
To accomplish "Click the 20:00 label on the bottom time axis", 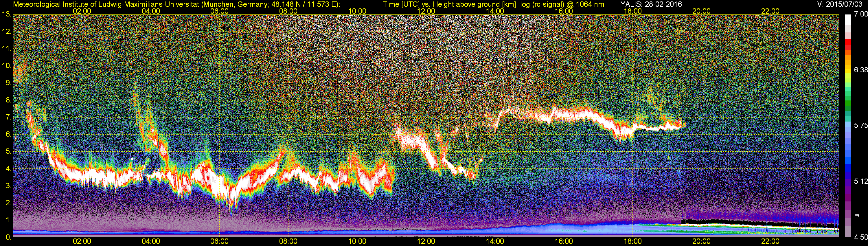I will [x=702, y=242].
